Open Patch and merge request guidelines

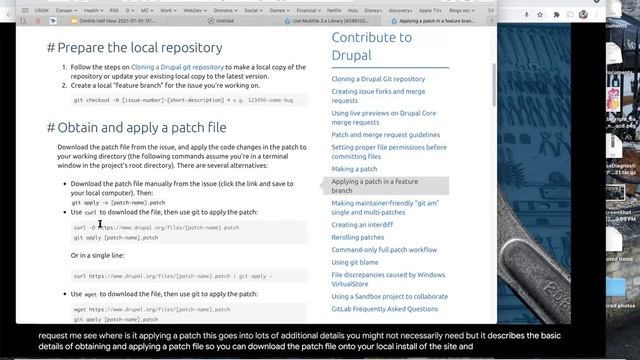(x=386, y=135)
